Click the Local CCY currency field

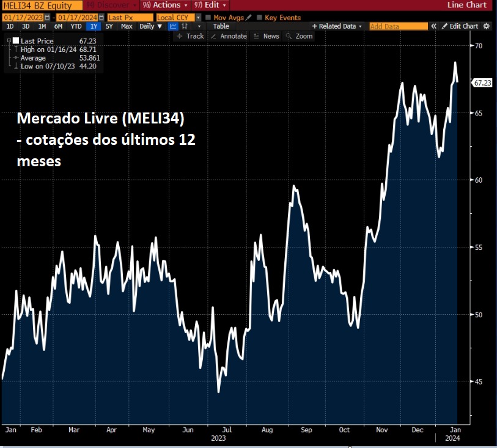(x=175, y=18)
